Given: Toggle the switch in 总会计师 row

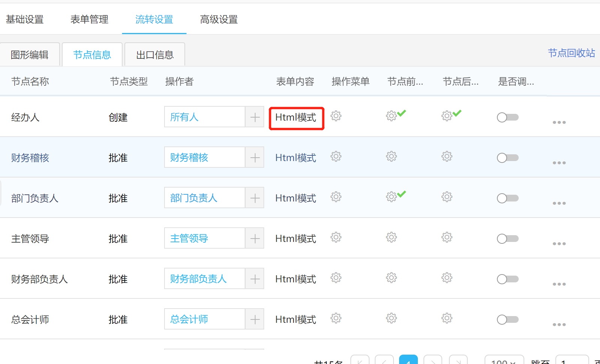Looking at the screenshot, I should tap(507, 320).
